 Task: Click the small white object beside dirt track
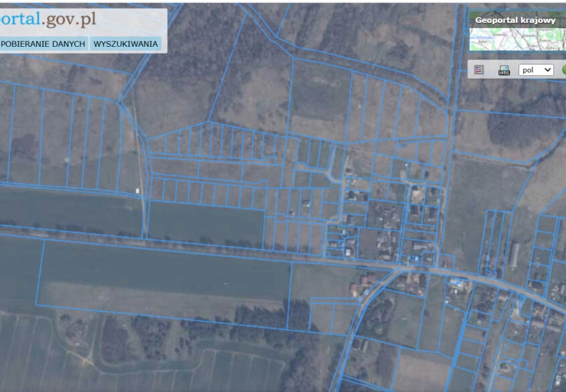[x=138, y=191]
